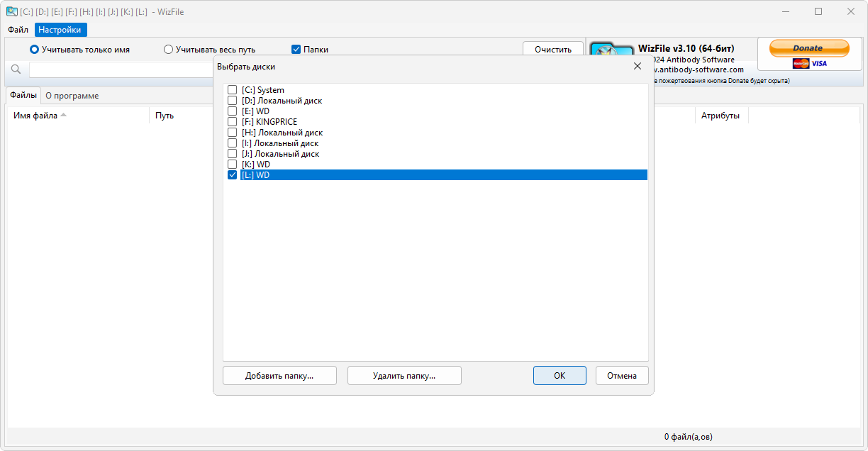Choose the Учитывать весь путь radio option

168,50
